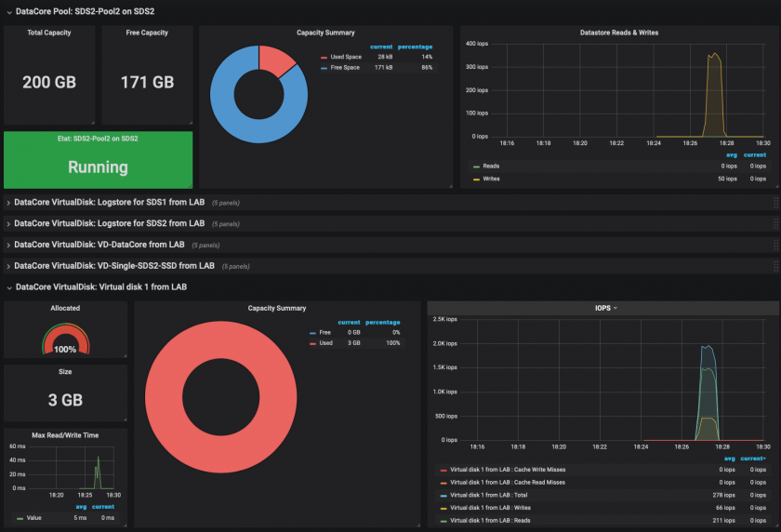Collapse the Virtual disk 1 from LAB row

(x=101, y=286)
